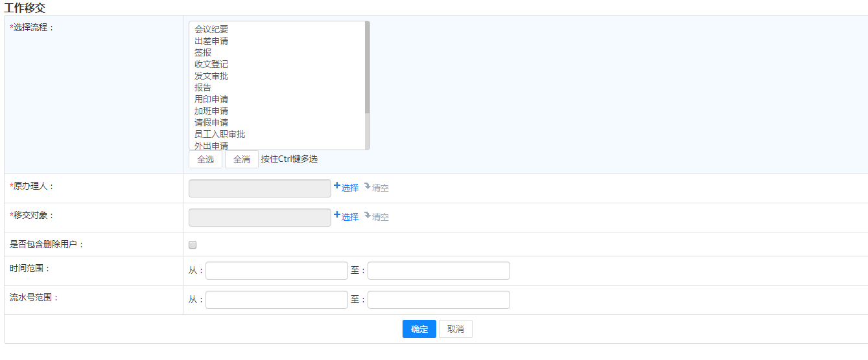Viewport: 868px width, 360px height.
Task: Click the clear arrow icon for 原办理人
Action: coord(368,186)
